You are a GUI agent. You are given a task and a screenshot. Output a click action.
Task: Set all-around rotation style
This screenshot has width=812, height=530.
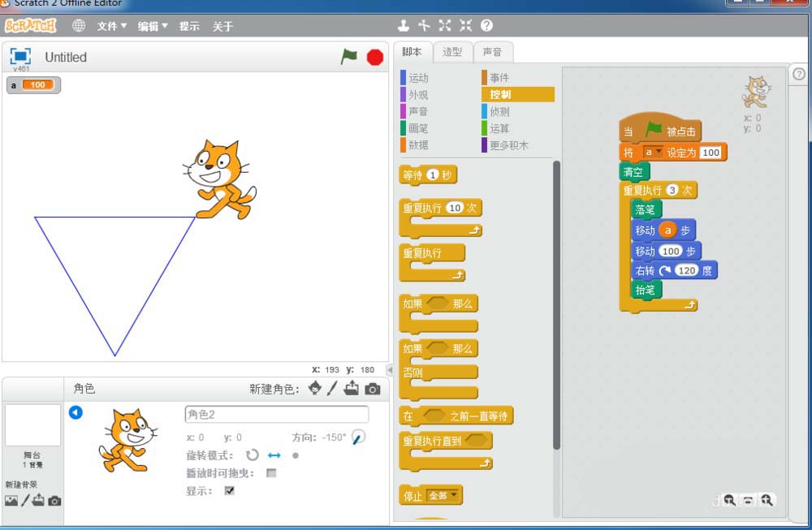253,455
